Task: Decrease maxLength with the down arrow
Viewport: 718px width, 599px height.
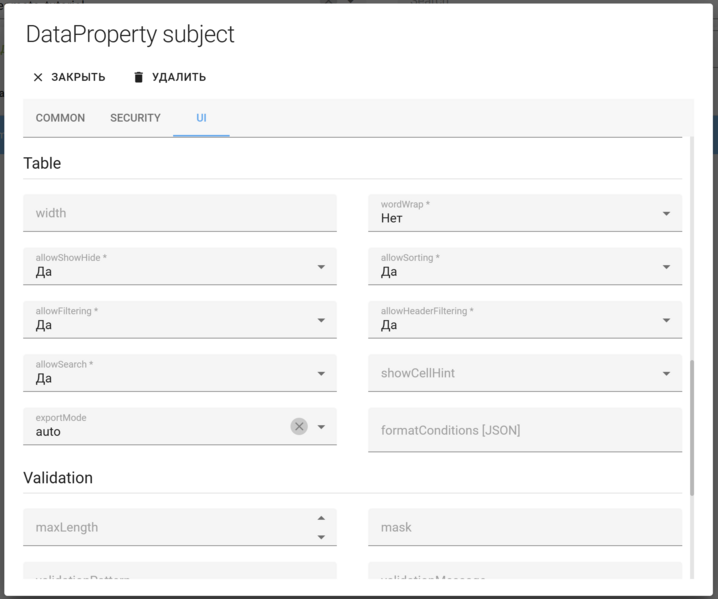Action: click(321, 537)
